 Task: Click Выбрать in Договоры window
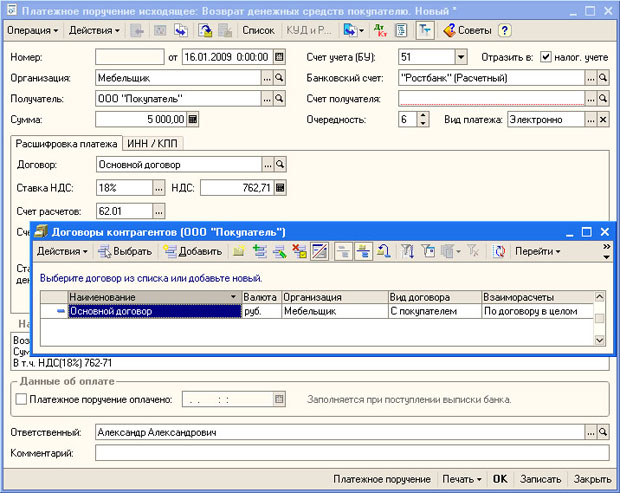point(125,251)
